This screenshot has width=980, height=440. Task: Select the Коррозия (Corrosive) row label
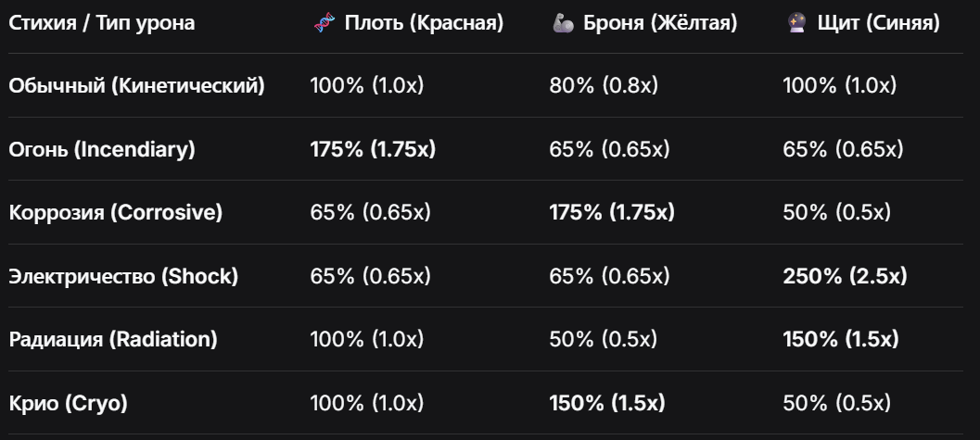tap(116, 212)
